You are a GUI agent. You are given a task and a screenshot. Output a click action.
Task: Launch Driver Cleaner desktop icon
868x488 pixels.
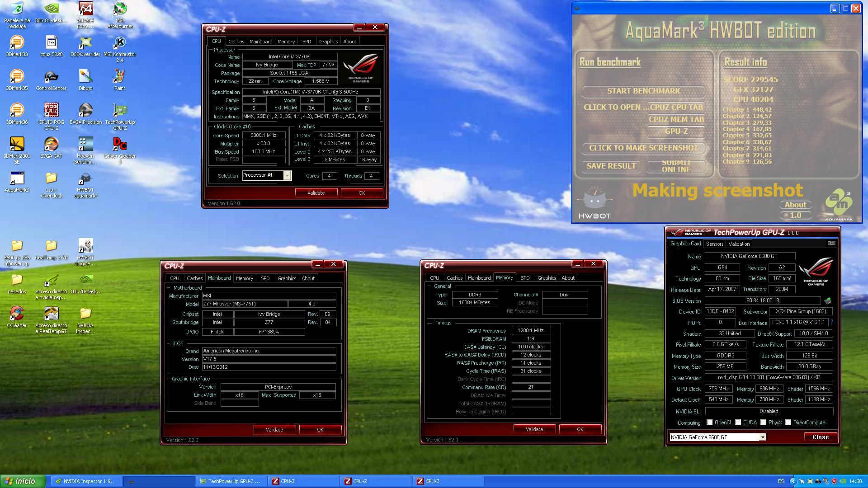[x=120, y=150]
